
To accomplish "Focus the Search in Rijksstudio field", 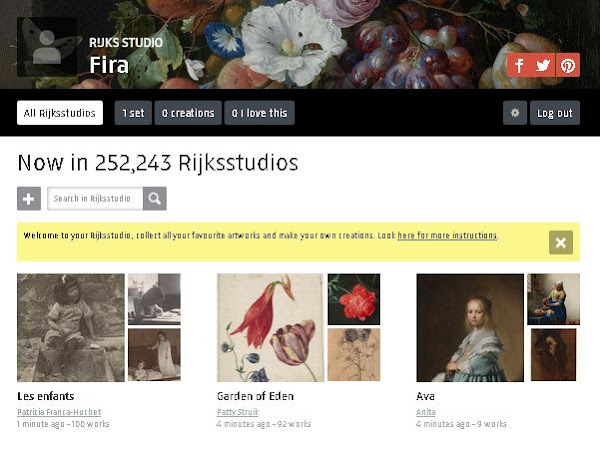I will pos(95,199).
